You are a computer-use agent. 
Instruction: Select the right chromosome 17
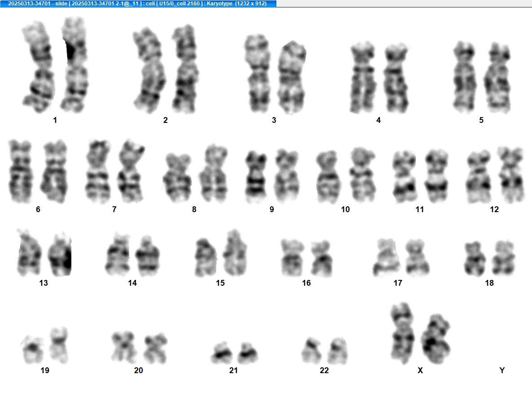tap(417, 258)
